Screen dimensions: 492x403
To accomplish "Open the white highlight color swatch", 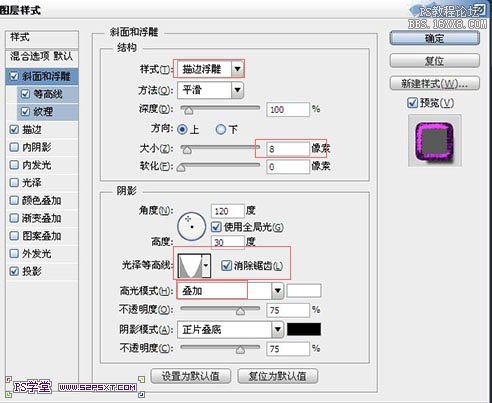I will [304, 291].
